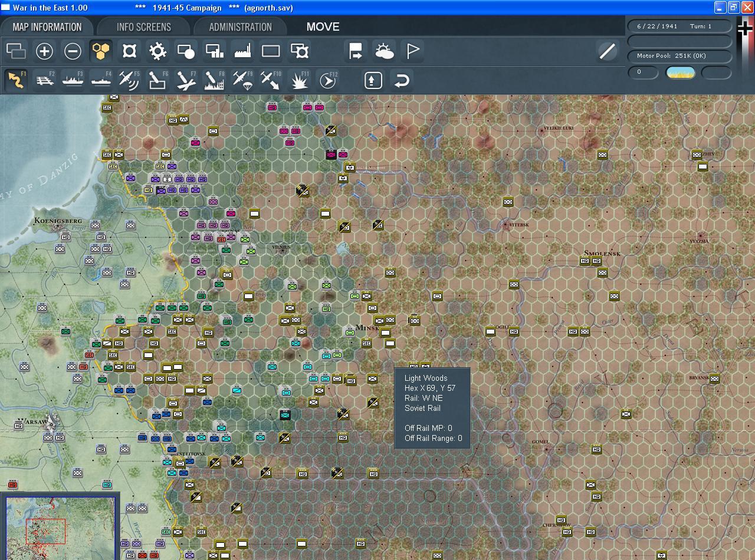Click the Motor Pool 251K readout
This screenshot has height=560, width=755.
click(x=679, y=56)
